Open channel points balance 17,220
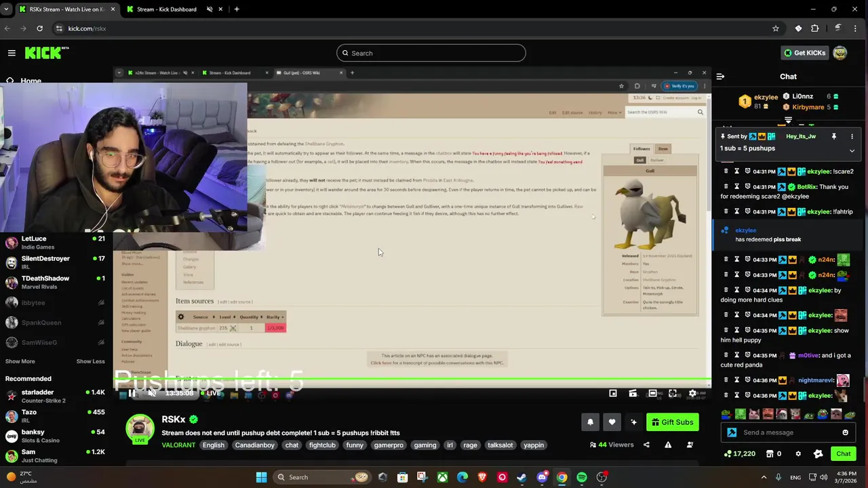 pos(740,453)
